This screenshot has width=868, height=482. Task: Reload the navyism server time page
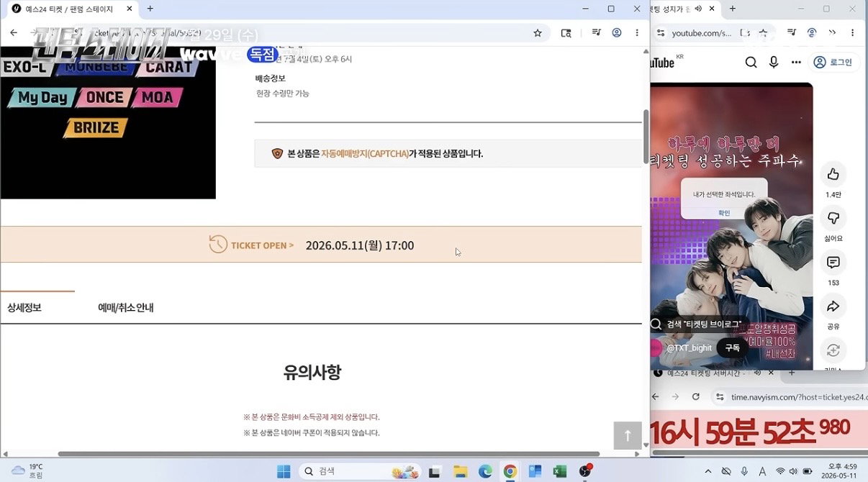(x=695, y=396)
